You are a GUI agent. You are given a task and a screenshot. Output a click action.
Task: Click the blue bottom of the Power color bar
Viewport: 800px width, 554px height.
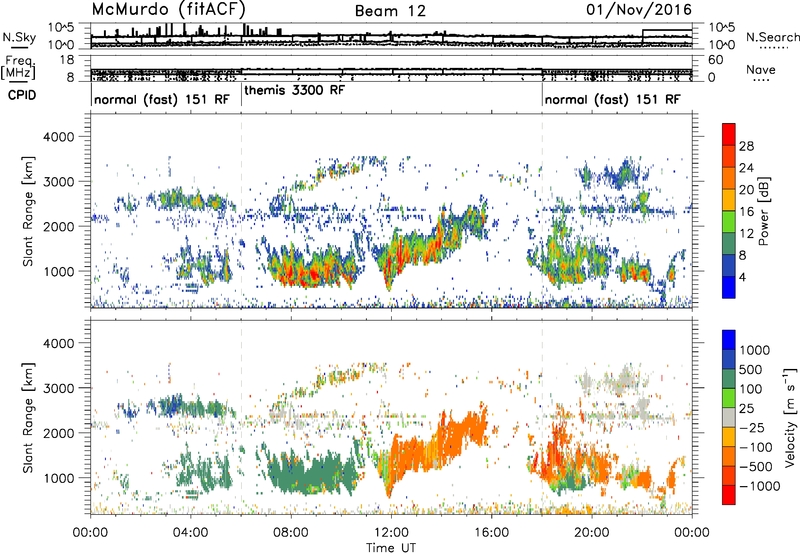tap(729, 287)
